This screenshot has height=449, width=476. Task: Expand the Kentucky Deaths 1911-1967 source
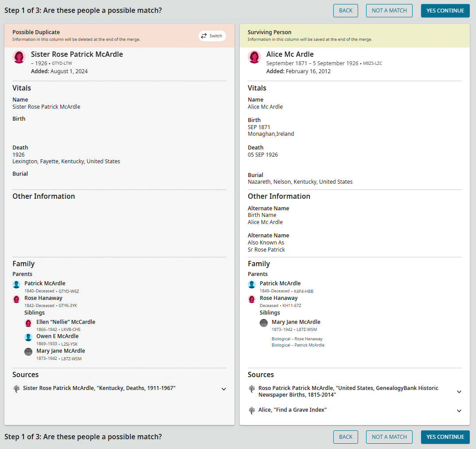pos(224,389)
